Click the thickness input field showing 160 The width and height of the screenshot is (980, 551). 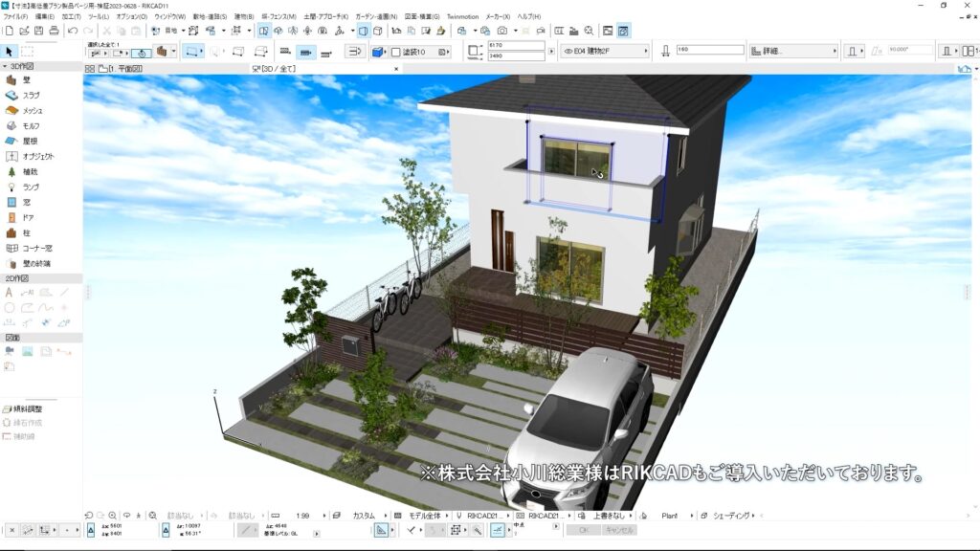pos(710,50)
